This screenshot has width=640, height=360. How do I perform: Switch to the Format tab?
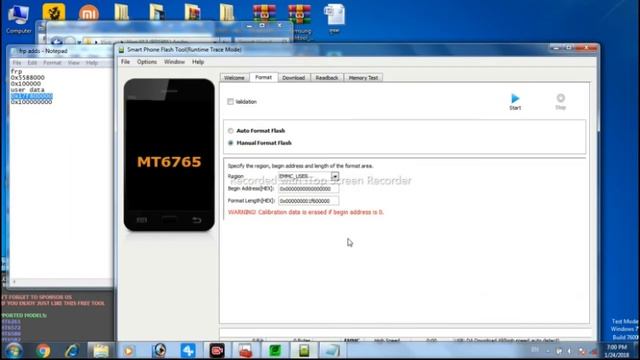(x=263, y=77)
